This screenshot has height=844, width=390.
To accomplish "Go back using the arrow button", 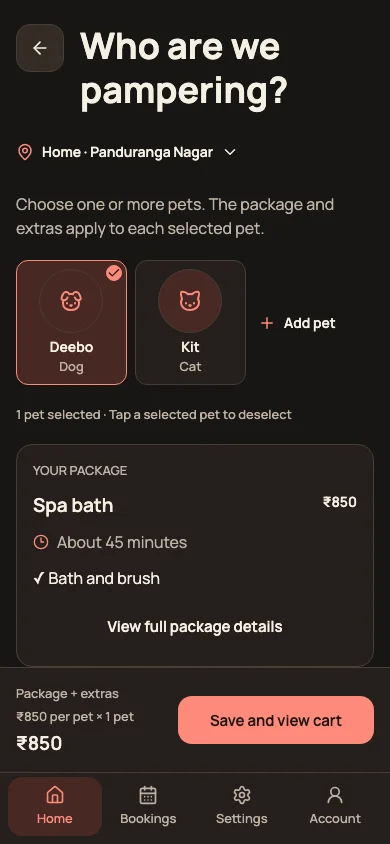I will (x=40, y=48).
